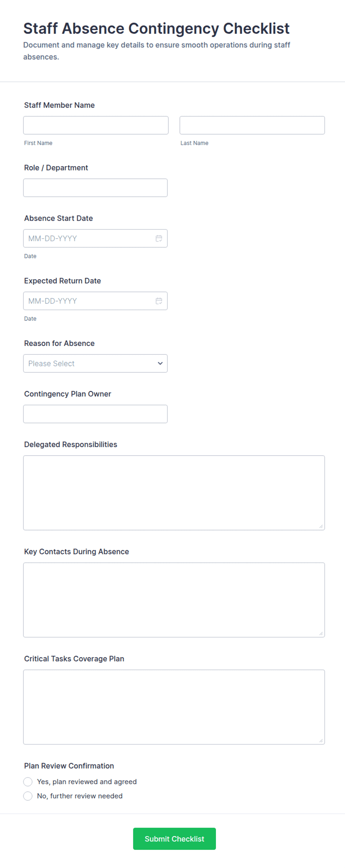The height and width of the screenshot is (868, 345).
Task: Focus the Contingency Plan Owner field
Action: point(95,414)
